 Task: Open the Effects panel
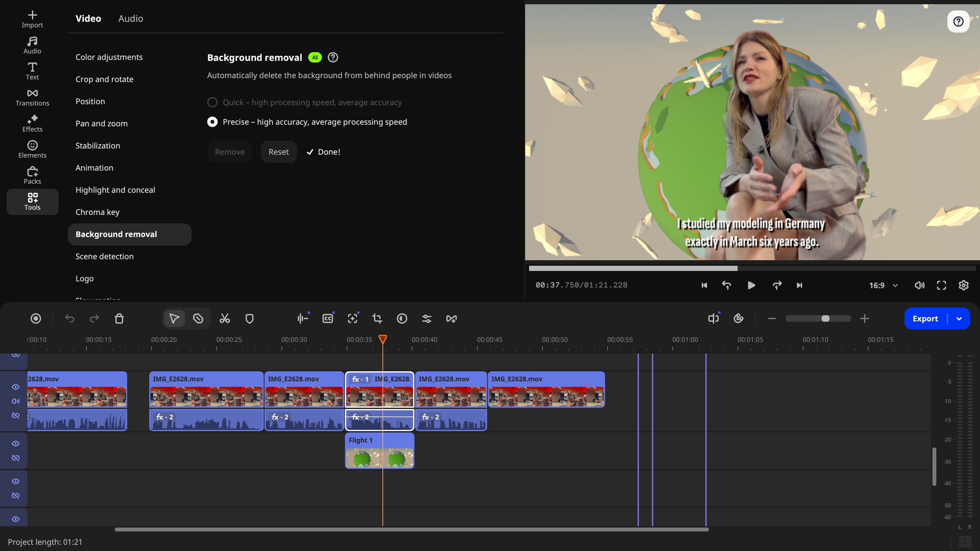click(x=32, y=123)
